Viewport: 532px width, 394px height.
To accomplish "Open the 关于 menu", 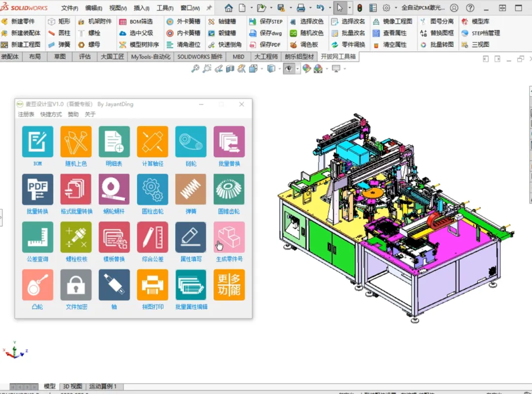I will click(90, 114).
